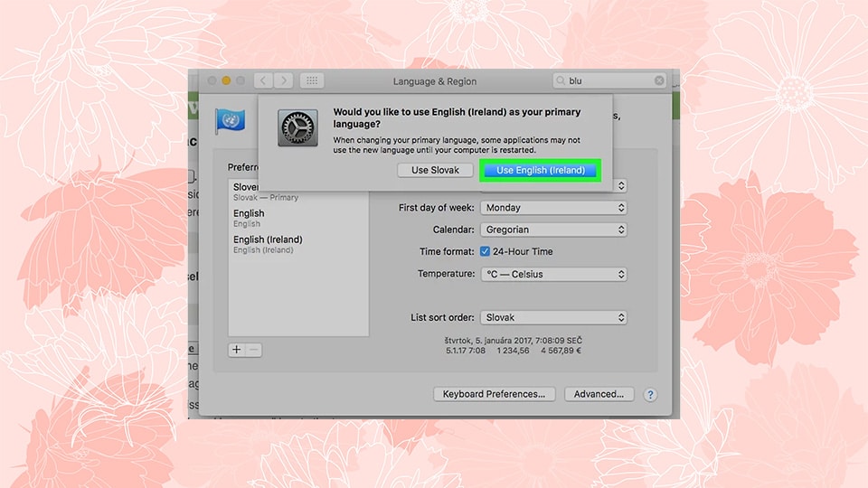
Task: Click the forward navigation arrow
Action: [x=284, y=80]
